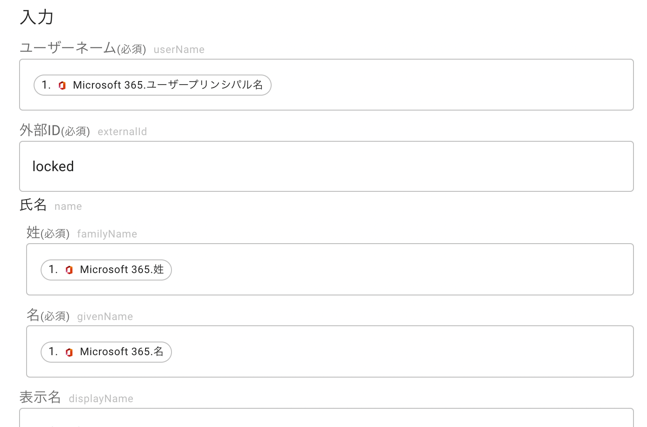Click the Office icon in the ユーザープリンシパル名 chip

tap(62, 85)
